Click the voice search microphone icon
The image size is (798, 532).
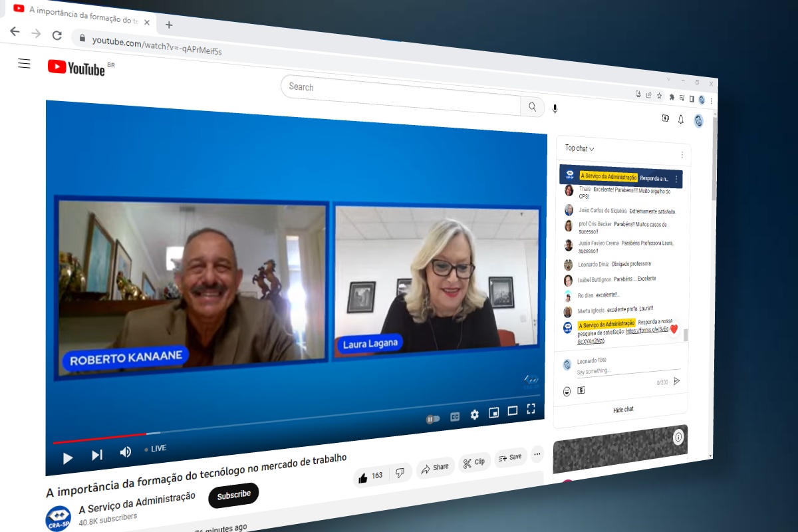coord(555,109)
